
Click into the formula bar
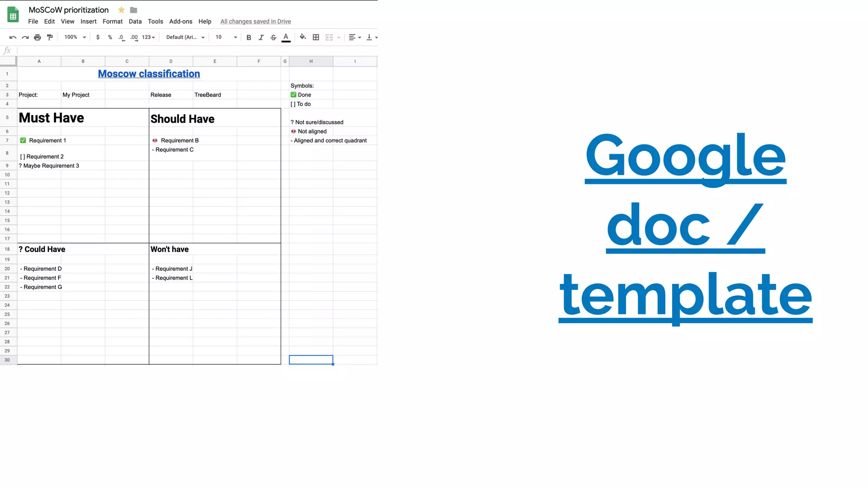pyautogui.click(x=197, y=51)
